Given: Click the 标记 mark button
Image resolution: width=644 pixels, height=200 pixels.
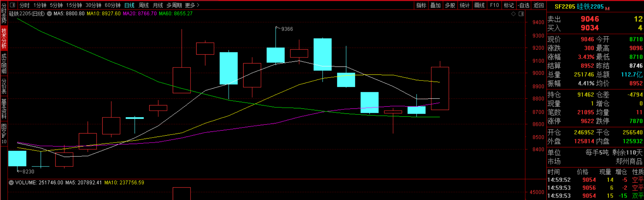Looking at the screenshot, I should pyautogui.click(x=508, y=5).
